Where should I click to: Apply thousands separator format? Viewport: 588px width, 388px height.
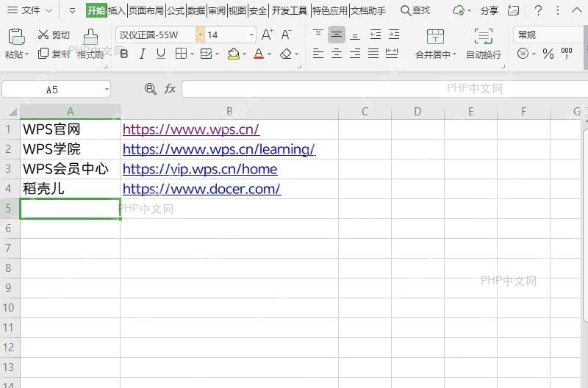(x=566, y=54)
